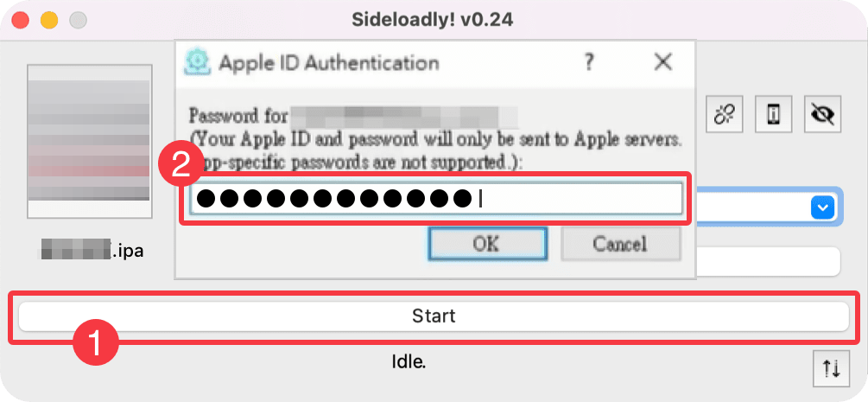Minimize the window with the yellow button
868x402 pixels.
coord(49,18)
